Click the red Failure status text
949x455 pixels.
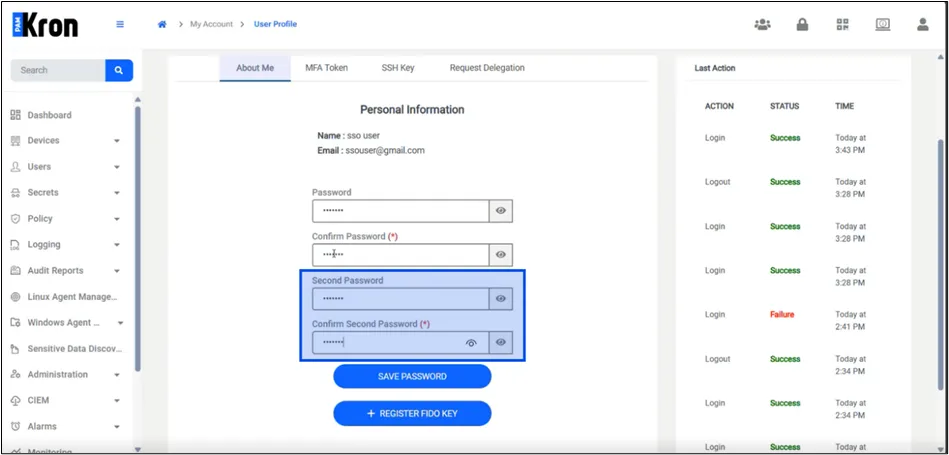782,315
